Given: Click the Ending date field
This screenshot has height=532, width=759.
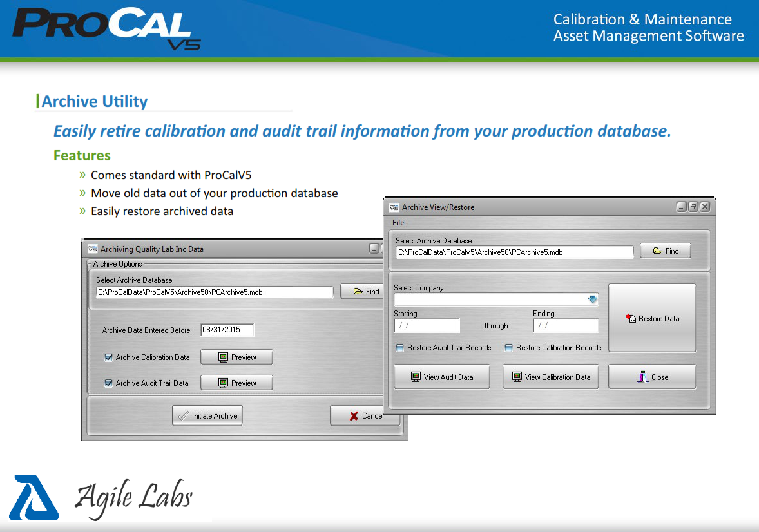Looking at the screenshot, I should [x=566, y=325].
